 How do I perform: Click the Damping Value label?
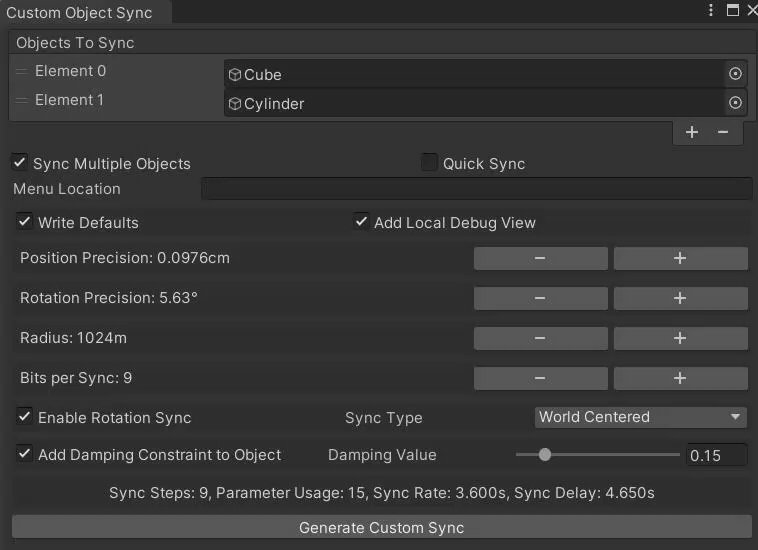[x=382, y=455]
